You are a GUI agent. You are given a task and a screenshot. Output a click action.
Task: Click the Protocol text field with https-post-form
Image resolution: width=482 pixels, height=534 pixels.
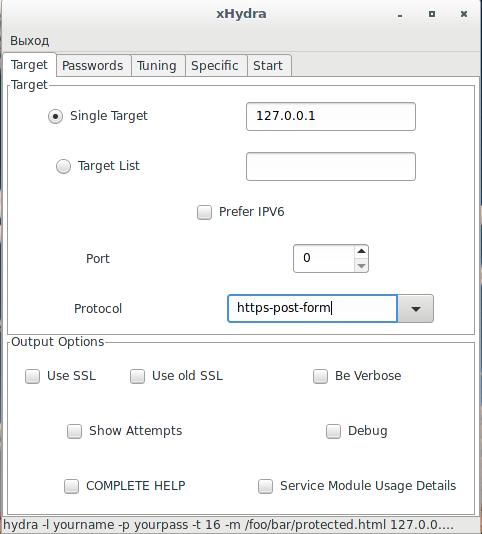[312, 309]
